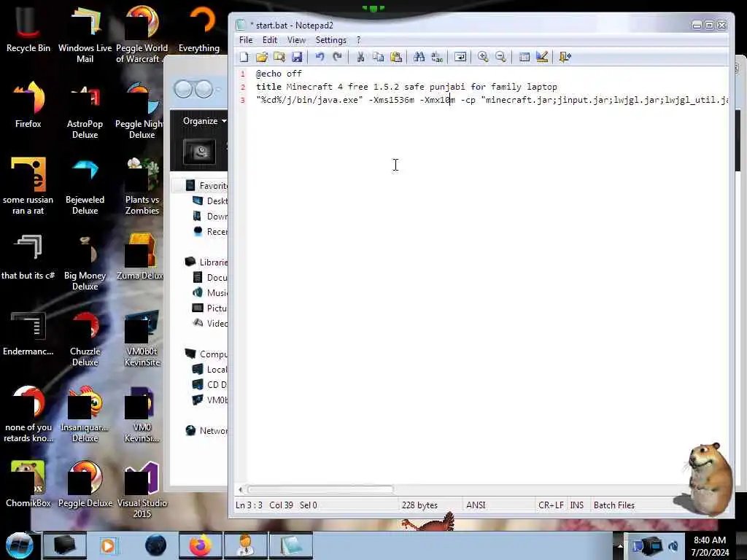Select Recycle Bin desktop icon
Image resolution: width=747 pixels, height=560 pixels.
[x=28, y=30]
